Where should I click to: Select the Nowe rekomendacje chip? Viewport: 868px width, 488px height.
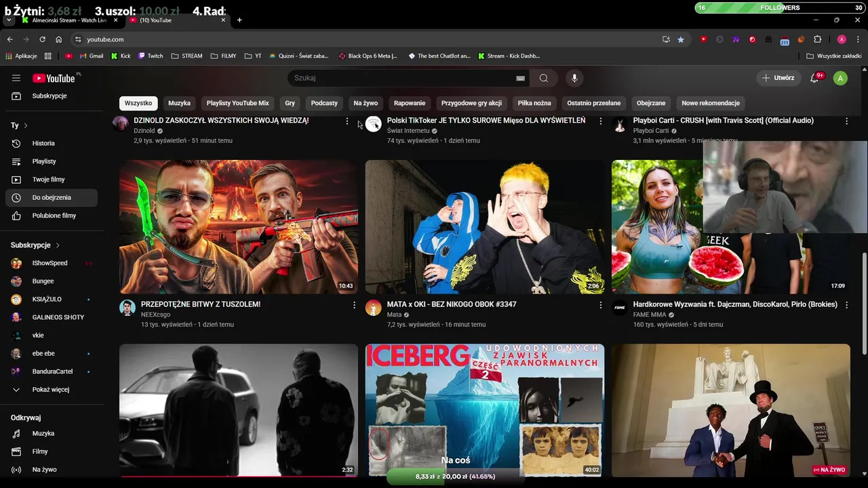click(x=711, y=103)
